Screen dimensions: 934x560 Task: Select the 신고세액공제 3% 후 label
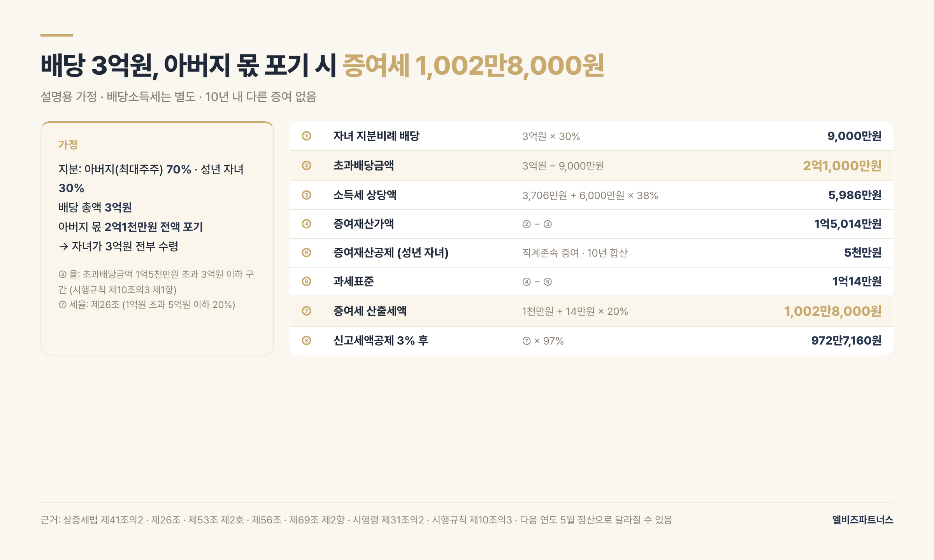[x=381, y=341]
